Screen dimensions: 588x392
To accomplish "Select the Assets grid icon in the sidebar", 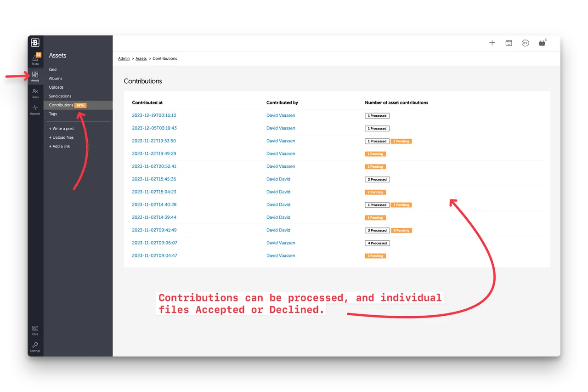I will tap(35, 75).
